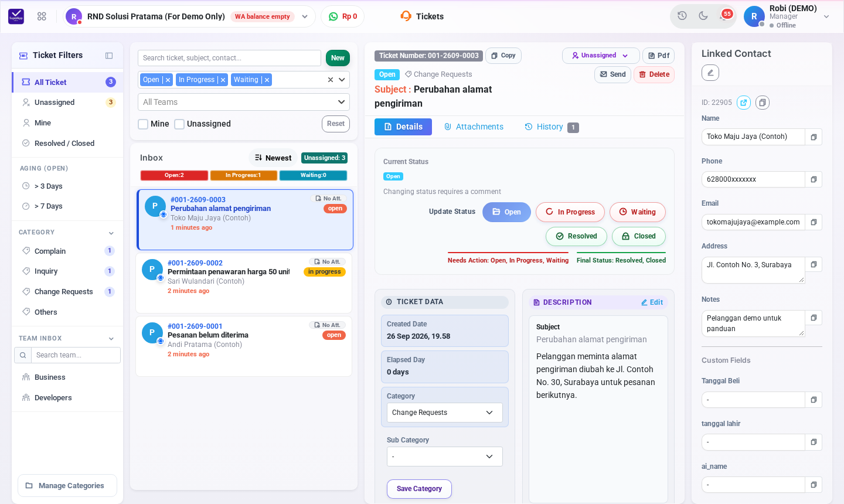Screen dimensions: 844x504
Task: Copy the Email field value icon
Action: tap(814, 222)
